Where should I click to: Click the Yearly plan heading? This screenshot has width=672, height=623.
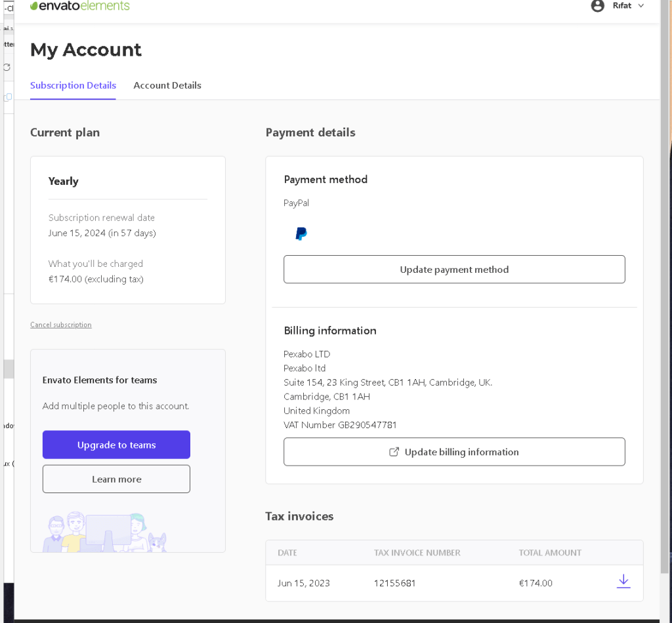coord(64,181)
